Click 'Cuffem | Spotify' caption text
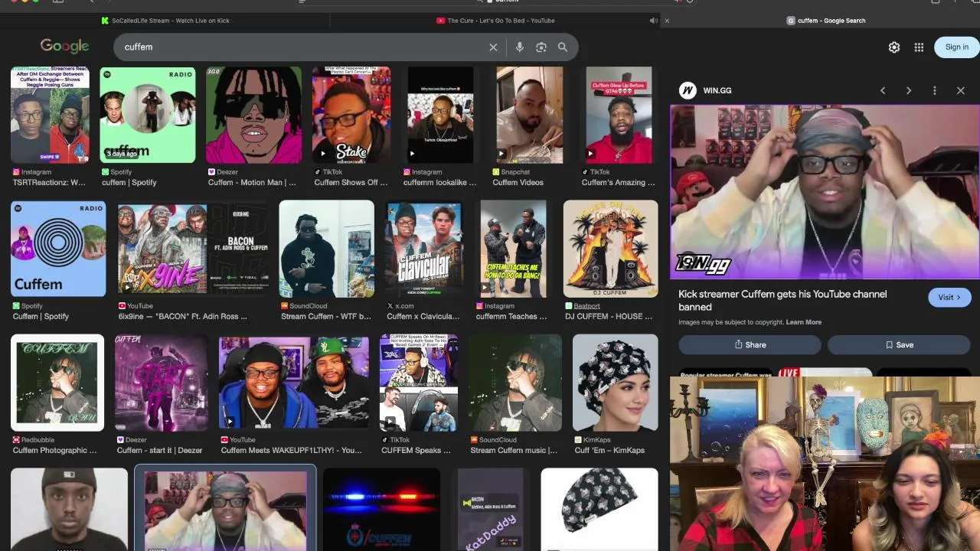The image size is (980, 551). pyautogui.click(x=41, y=317)
